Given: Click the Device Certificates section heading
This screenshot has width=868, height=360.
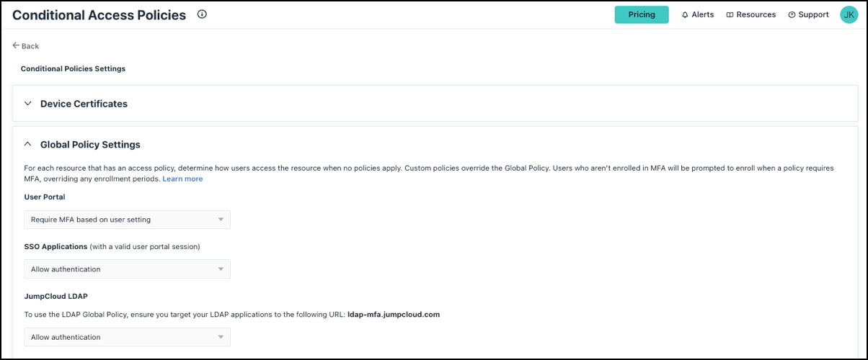Looking at the screenshot, I should pyautogui.click(x=84, y=104).
